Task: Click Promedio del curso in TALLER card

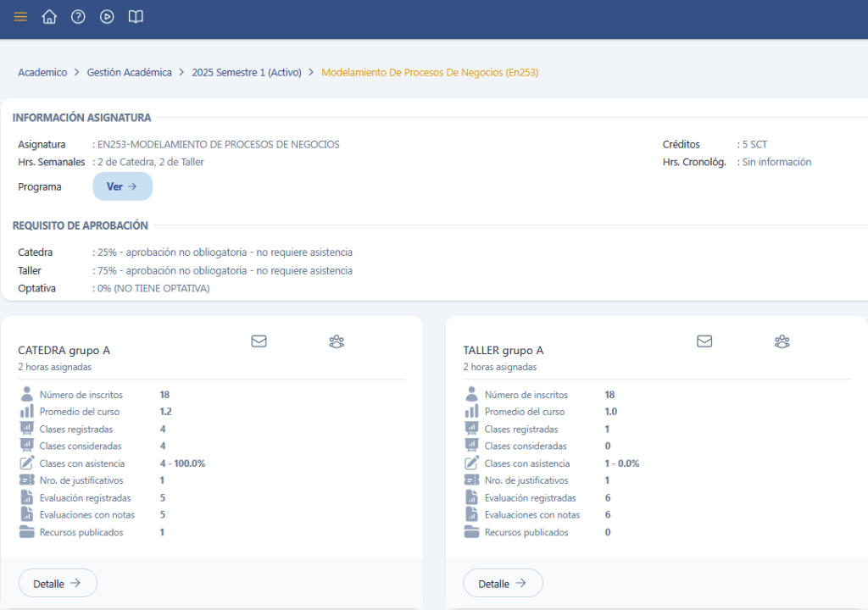Action: pos(524,412)
